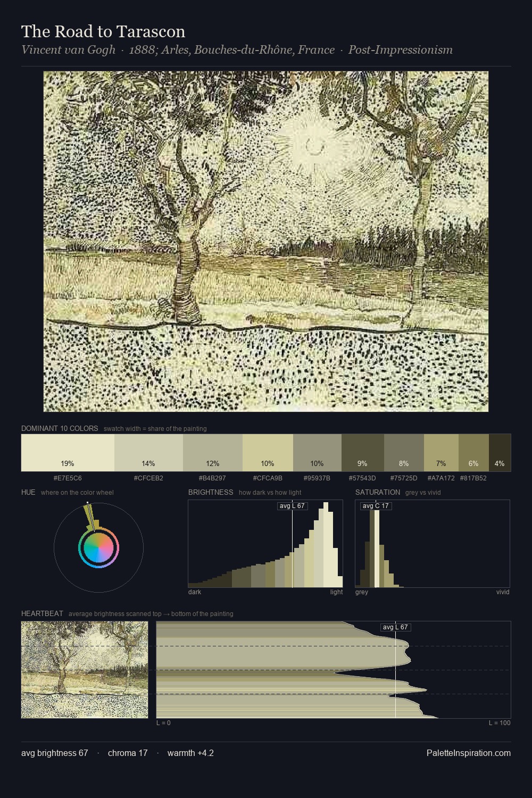532x798 pixels.
Task: Click the small heartbeat painting thumbnail
Action: click(85, 670)
